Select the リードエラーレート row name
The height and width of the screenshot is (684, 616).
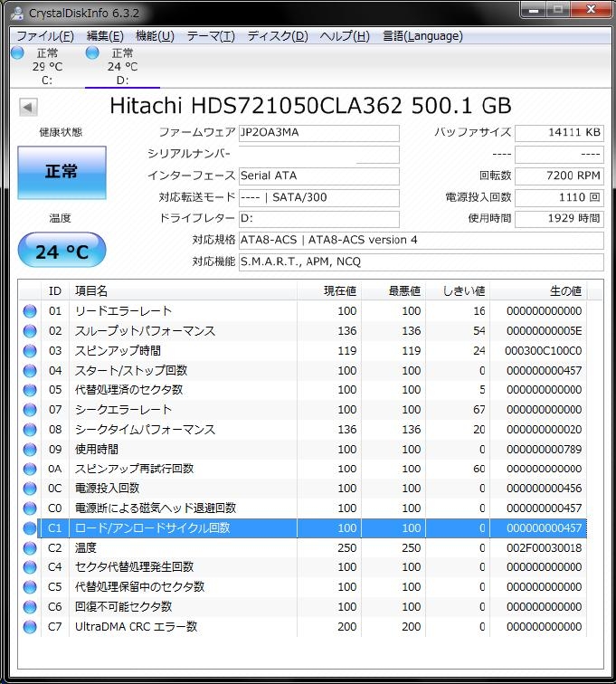coord(123,311)
